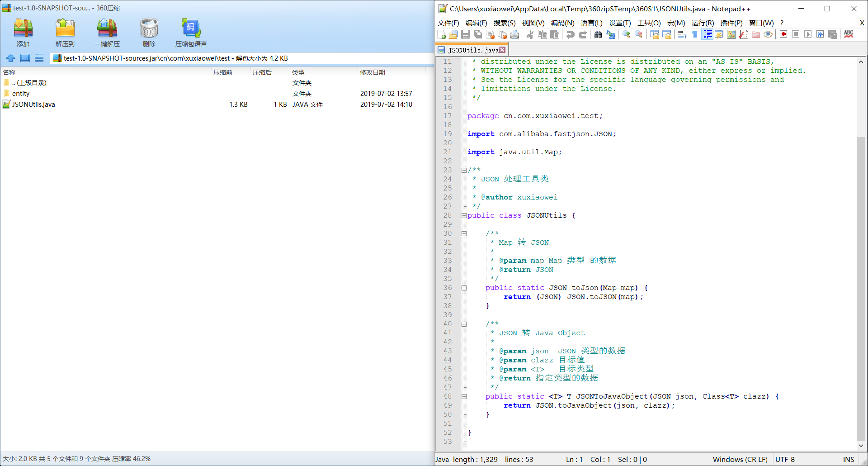Open the 语言(L) menu
The image size is (868, 466).
tap(592, 23)
